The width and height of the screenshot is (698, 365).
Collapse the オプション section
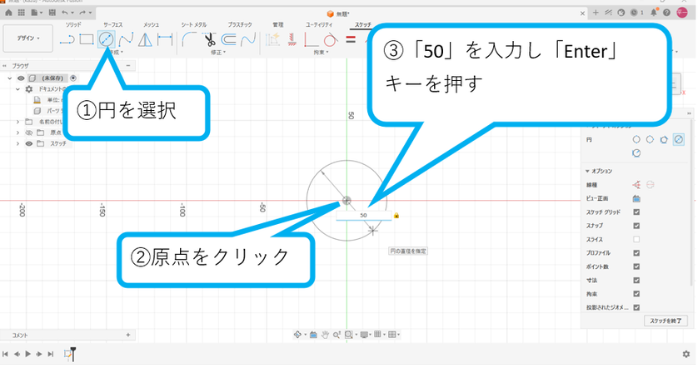coord(588,171)
